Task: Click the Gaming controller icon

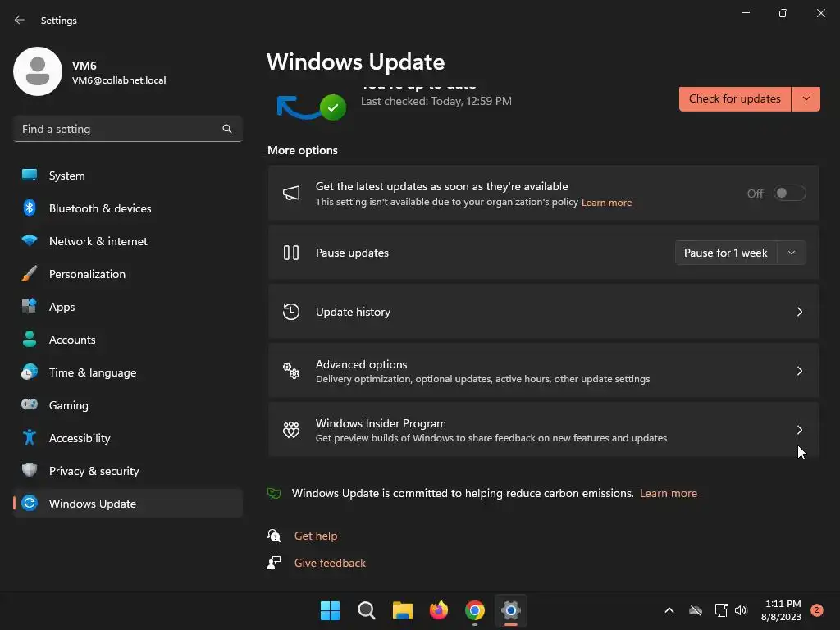Action: (x=30, y=404)
